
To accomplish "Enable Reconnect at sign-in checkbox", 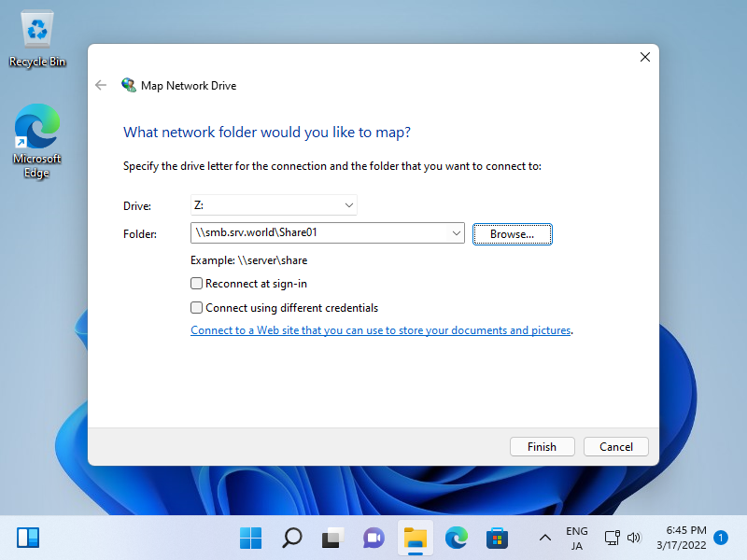I will click(197, 284).
